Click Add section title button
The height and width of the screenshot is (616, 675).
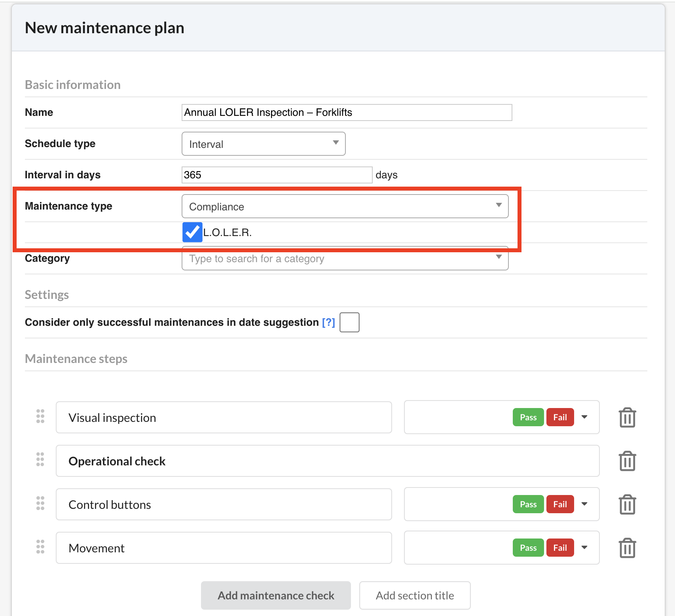(415, 595)
